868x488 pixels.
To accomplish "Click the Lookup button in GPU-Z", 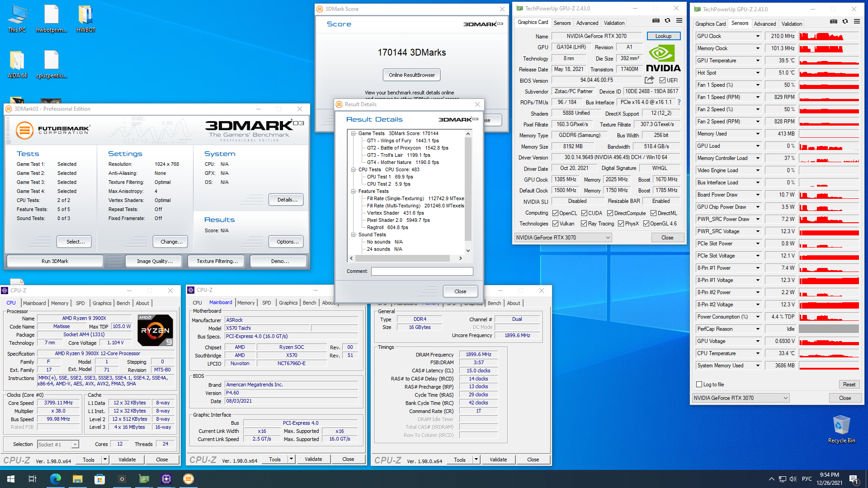I will (663, 36).
